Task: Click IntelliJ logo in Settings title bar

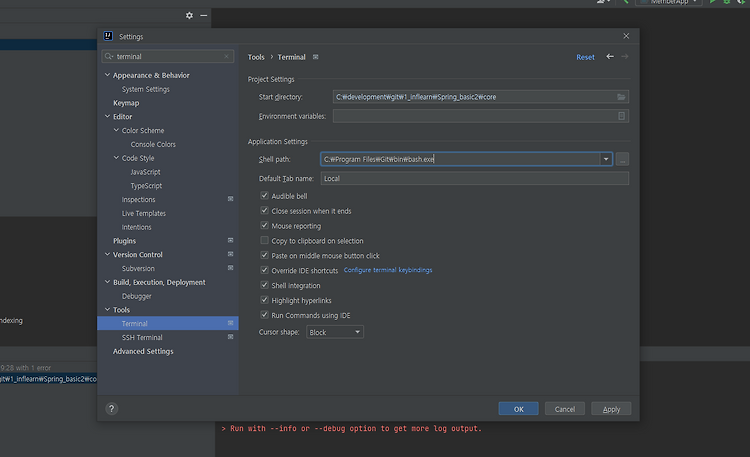Action: pos(108,36)
